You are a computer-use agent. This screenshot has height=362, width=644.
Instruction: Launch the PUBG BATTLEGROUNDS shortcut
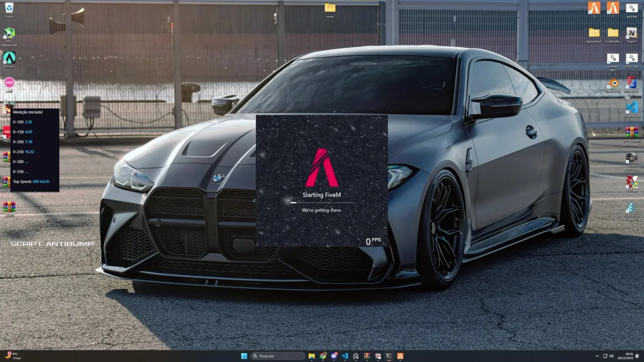pos(632,161)
